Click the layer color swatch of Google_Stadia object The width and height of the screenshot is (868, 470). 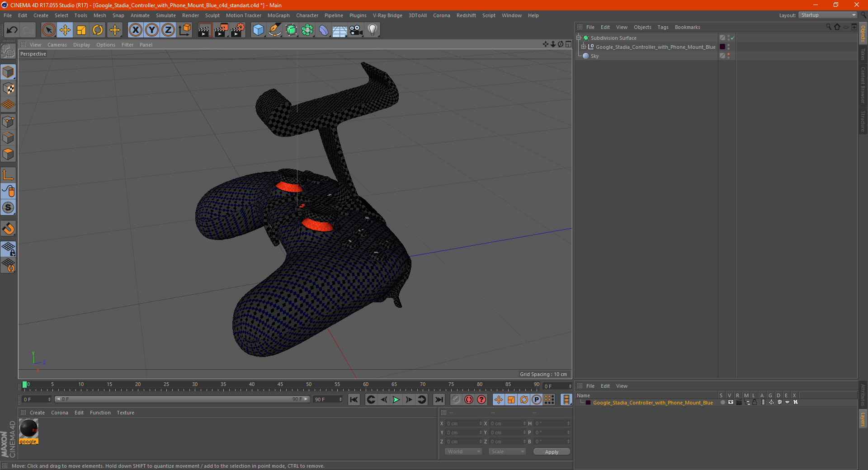tap(722, 47)
